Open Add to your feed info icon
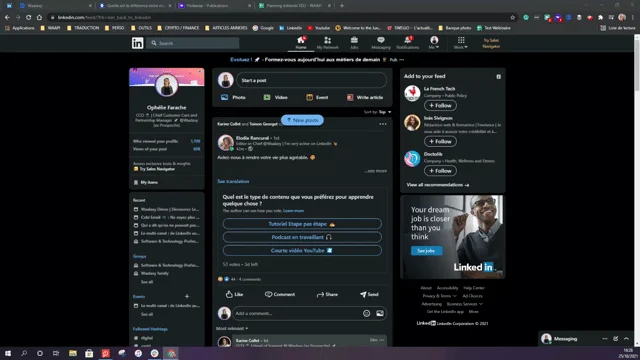The width and height of the screenshot is (640, 360). pos(498,76)
